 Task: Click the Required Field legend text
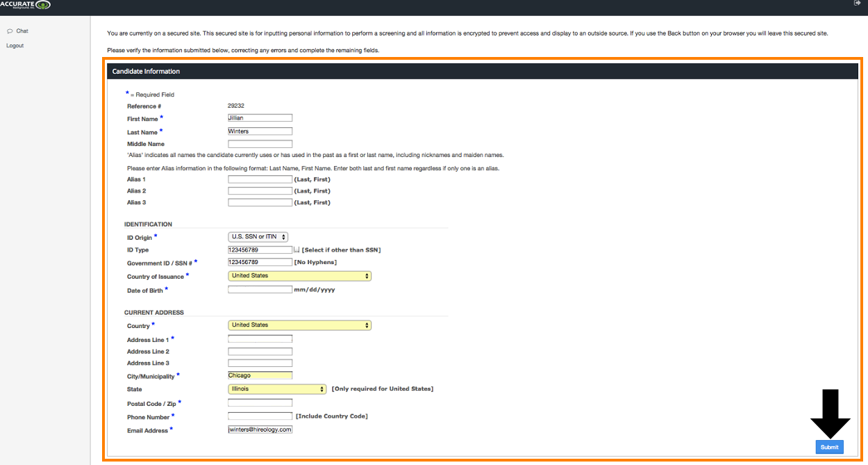tap(150, 95)
